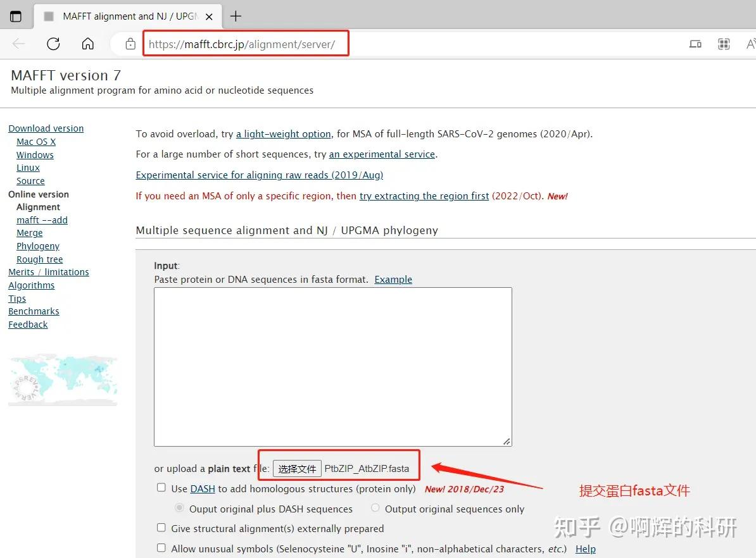Enable the Use DASH checkbox

coord(161,488)
